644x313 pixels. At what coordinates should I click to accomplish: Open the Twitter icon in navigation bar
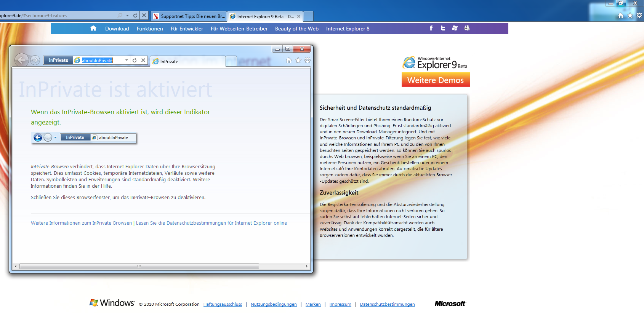click(x=443, y=28)
